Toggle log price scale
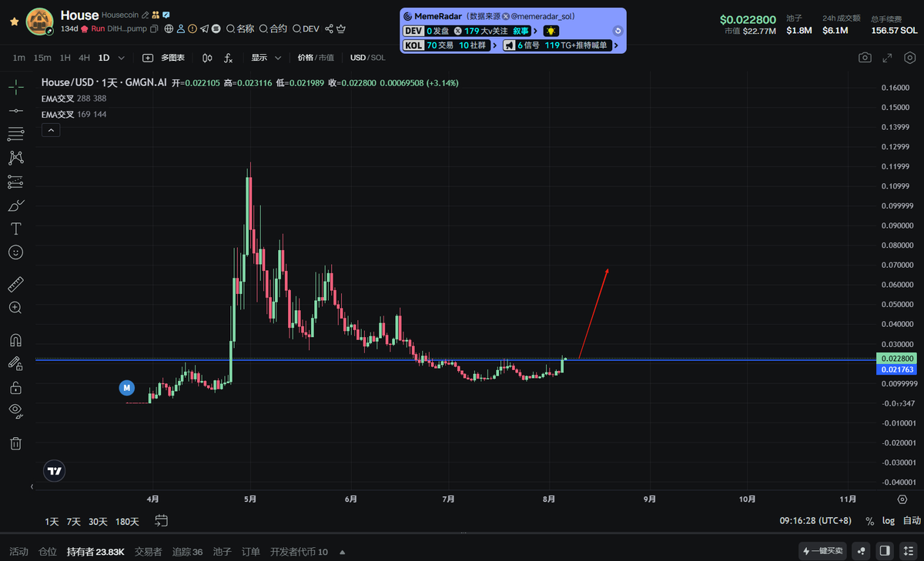 [x=889, y=521]
